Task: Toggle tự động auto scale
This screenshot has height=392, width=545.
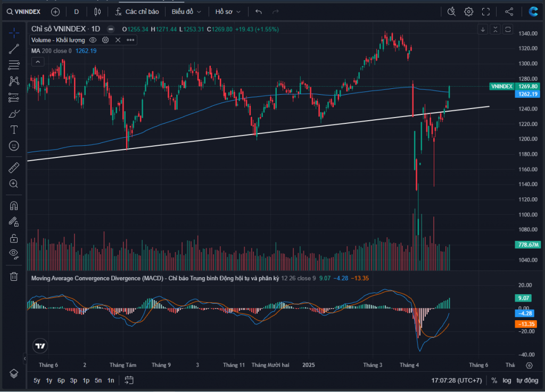Action: tap(527, 380)
